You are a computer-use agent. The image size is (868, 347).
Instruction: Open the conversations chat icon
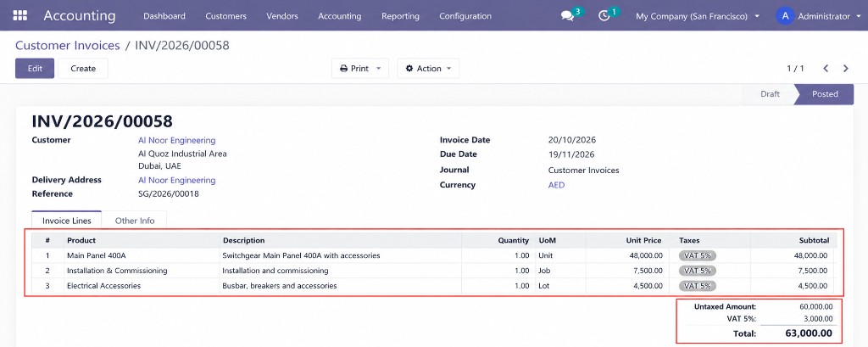pos(567,16)
